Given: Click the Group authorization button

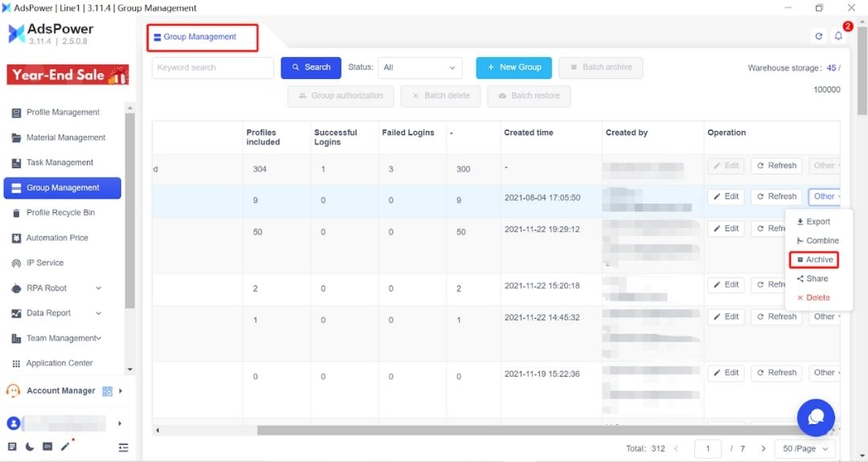Looking at the screenshot, I should pos(341,96).
